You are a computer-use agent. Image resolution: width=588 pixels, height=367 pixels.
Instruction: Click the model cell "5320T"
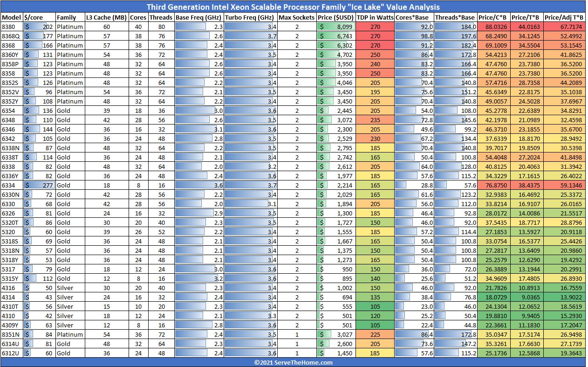click(x=12, y=222)
